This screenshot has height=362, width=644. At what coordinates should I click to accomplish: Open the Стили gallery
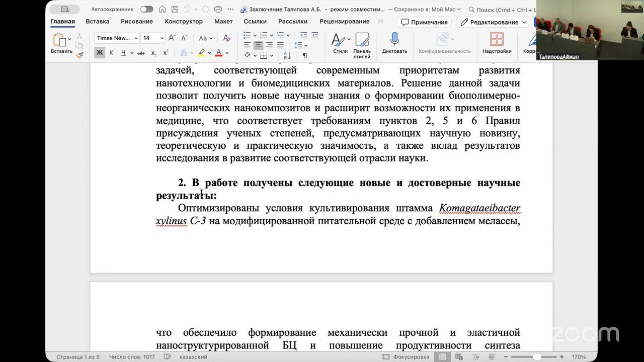(340, 44)
